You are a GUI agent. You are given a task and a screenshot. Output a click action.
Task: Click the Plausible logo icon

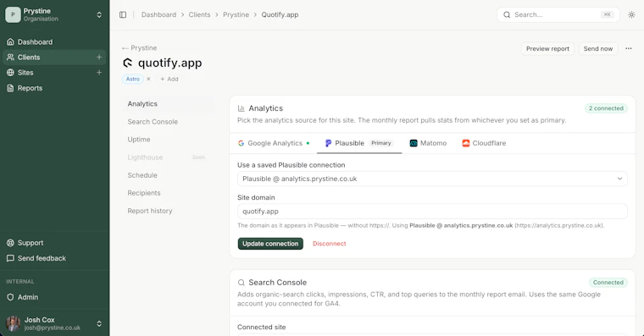328,143
